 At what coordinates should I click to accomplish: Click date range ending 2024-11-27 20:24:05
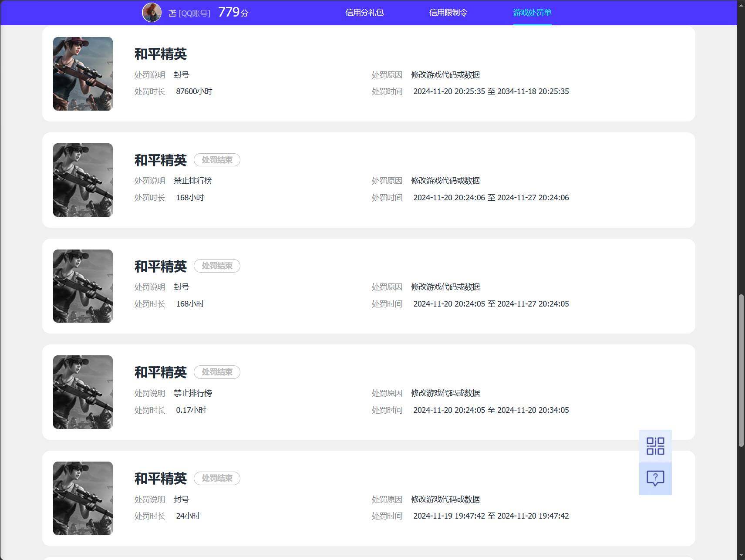click(x=491, y=304)
